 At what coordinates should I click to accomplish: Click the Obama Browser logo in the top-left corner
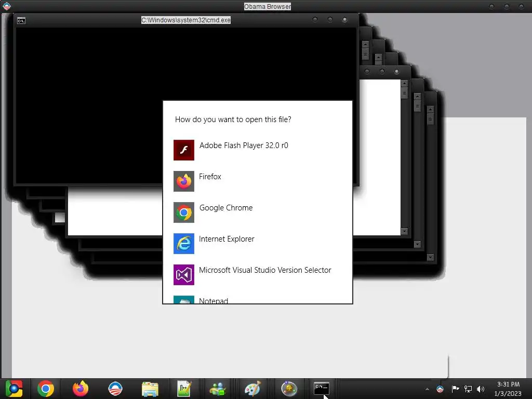6,6
